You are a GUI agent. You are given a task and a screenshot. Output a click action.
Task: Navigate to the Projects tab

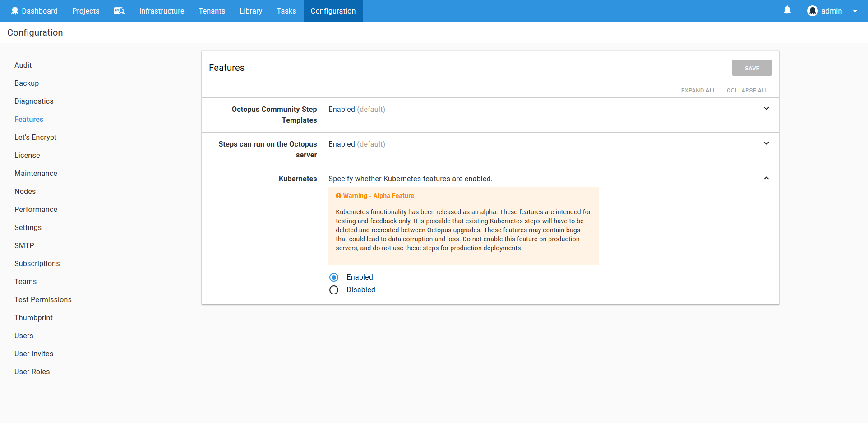click(x=86, y=11)
